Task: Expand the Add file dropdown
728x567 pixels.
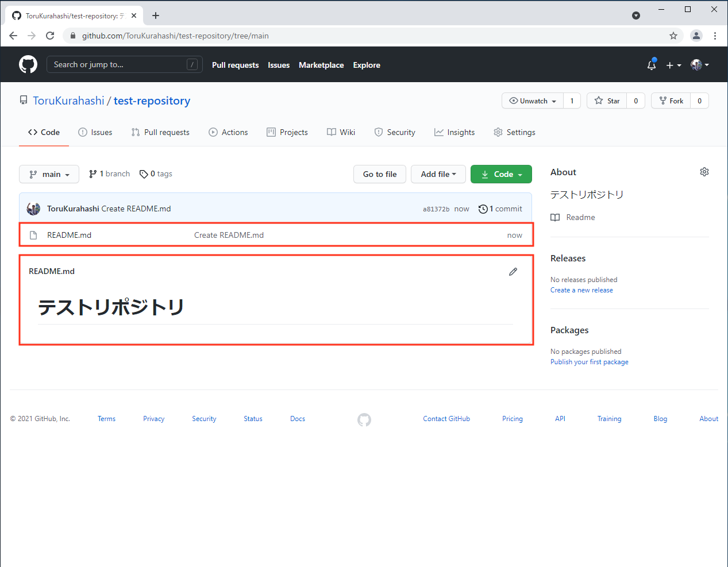Action: coord(438,174)
